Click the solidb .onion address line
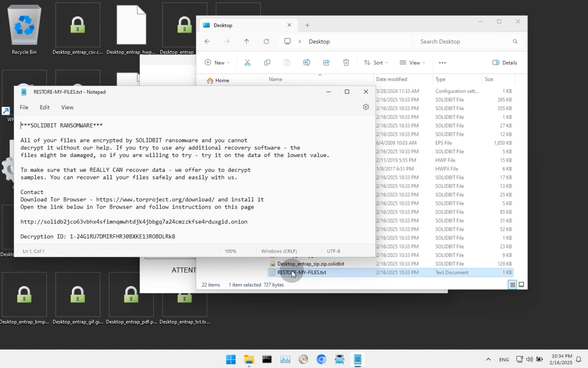 coord(134,222)
